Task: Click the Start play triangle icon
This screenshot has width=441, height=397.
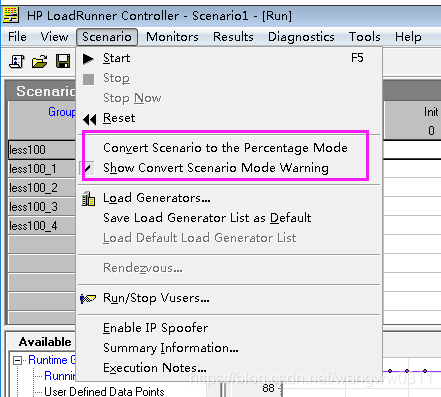Action: click(88, 59)
